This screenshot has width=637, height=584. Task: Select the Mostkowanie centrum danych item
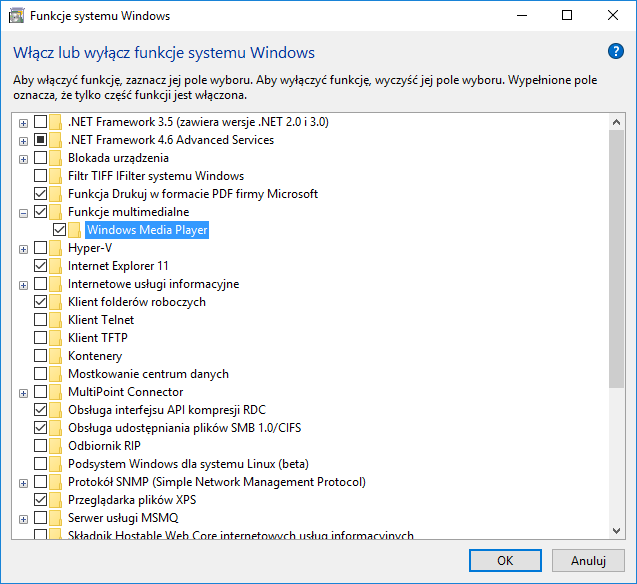[148, 374]
